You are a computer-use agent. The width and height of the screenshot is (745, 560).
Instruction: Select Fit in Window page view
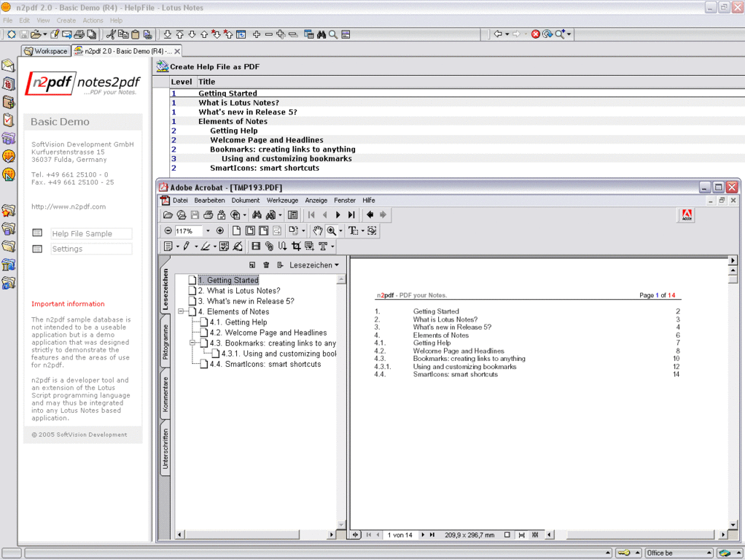250,231
